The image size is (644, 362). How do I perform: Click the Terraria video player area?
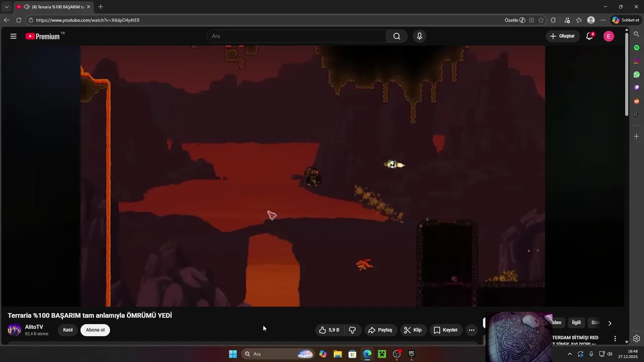coord(312,176)
